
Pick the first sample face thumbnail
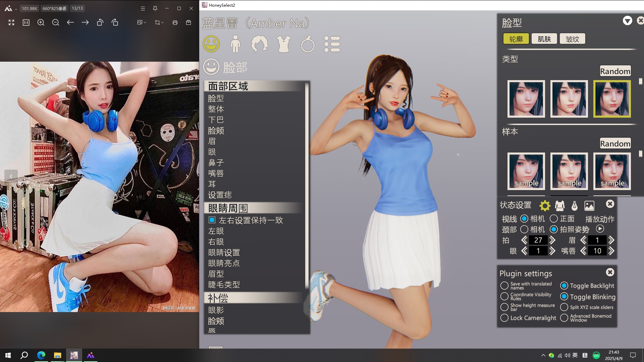[526, 171]
